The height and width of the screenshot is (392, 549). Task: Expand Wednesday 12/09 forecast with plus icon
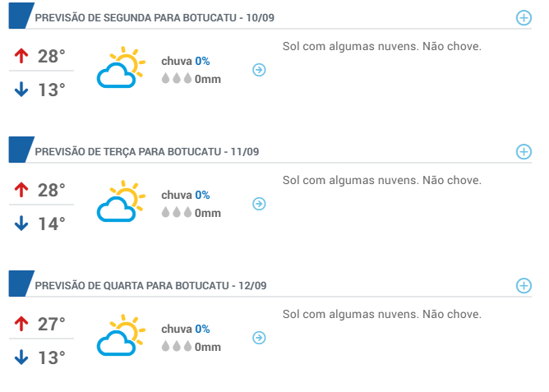(x=524, y=286)
